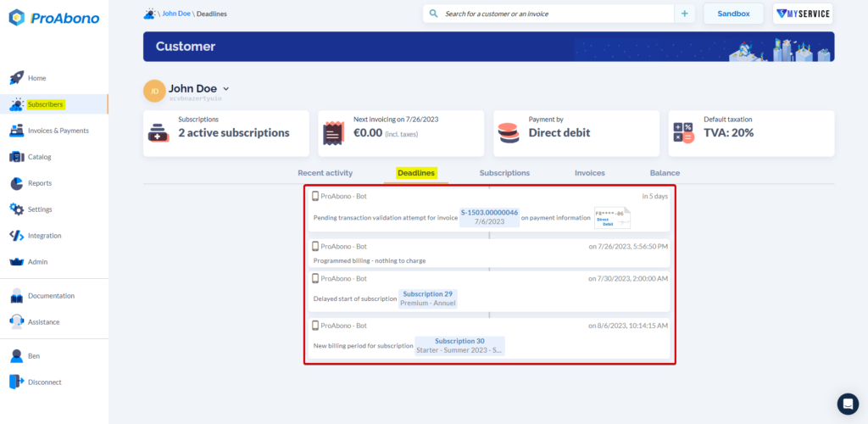
Task: Click the direct debit payment document thumbnail
Action: click(x=613, y=218)
